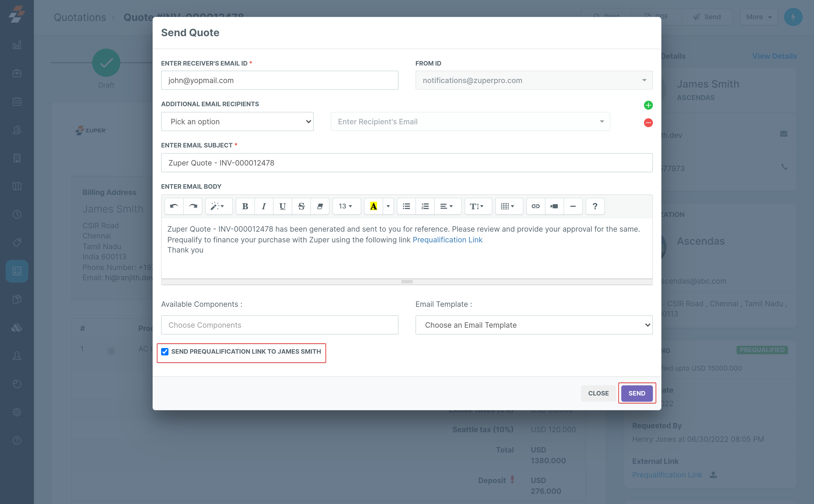Click the Choose Components input field

[x=279, y=325]
